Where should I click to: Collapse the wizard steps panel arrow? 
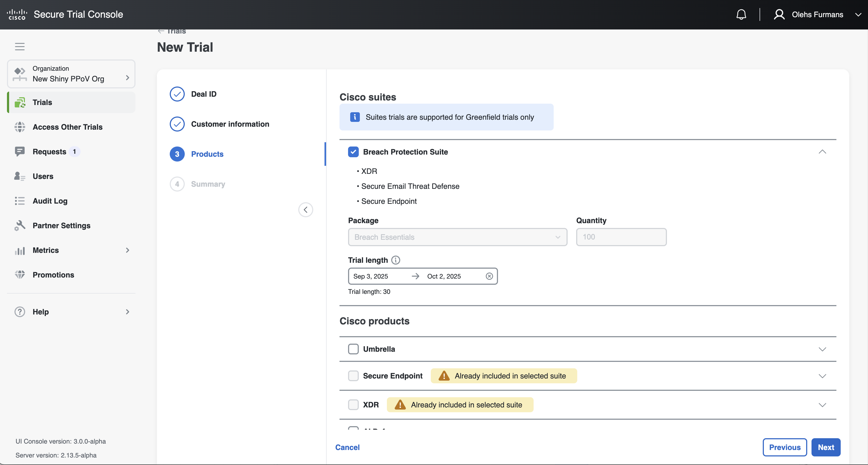pos(305,210)
